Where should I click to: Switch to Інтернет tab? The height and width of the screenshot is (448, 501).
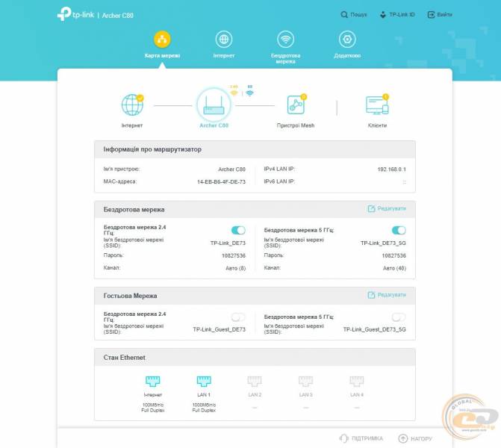224,45
